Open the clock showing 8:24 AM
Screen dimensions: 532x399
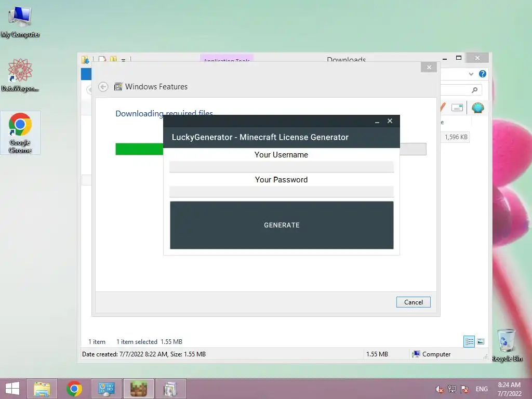pos(509,389)
